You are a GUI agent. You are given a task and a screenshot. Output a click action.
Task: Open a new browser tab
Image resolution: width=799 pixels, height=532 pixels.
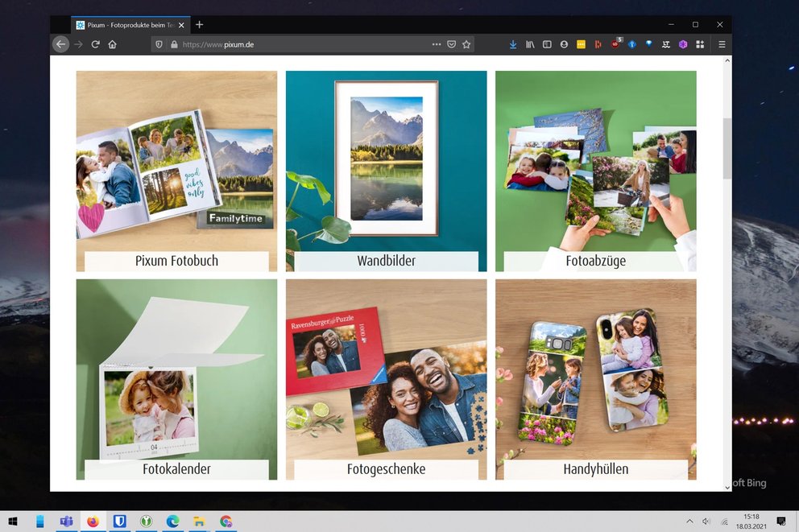(199, 24)
